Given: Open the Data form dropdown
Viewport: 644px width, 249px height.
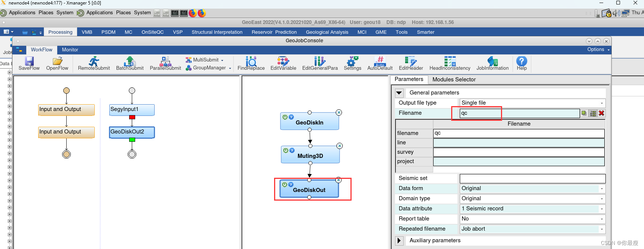Looking at the screenshot, I should click(532, 188).
